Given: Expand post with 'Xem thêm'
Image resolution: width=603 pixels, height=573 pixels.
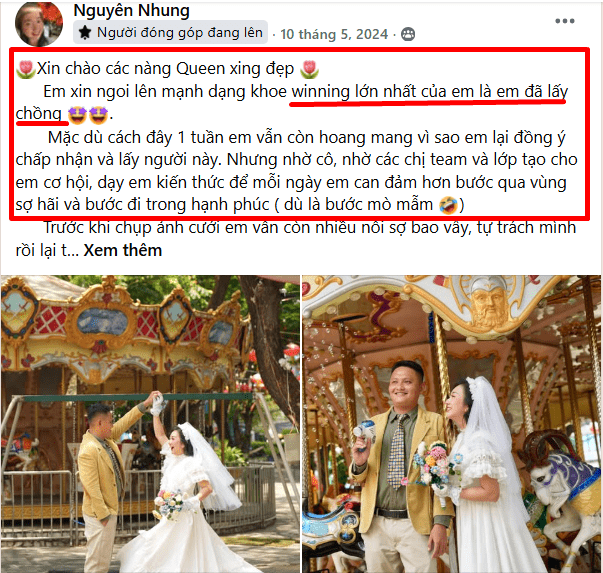Looking at the screenshot, I should pyautogui.click(x=123, y=250).
